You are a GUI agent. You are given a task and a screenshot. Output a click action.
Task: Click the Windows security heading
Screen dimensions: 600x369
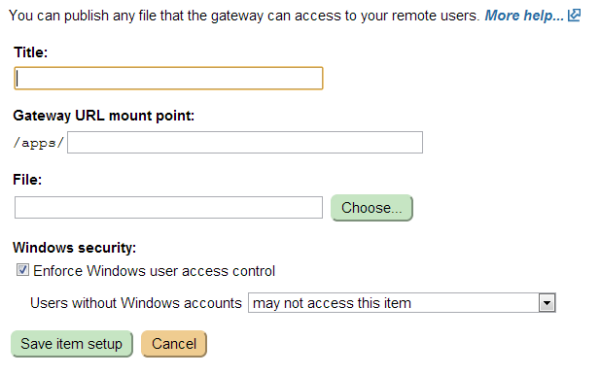pos(74,248)
